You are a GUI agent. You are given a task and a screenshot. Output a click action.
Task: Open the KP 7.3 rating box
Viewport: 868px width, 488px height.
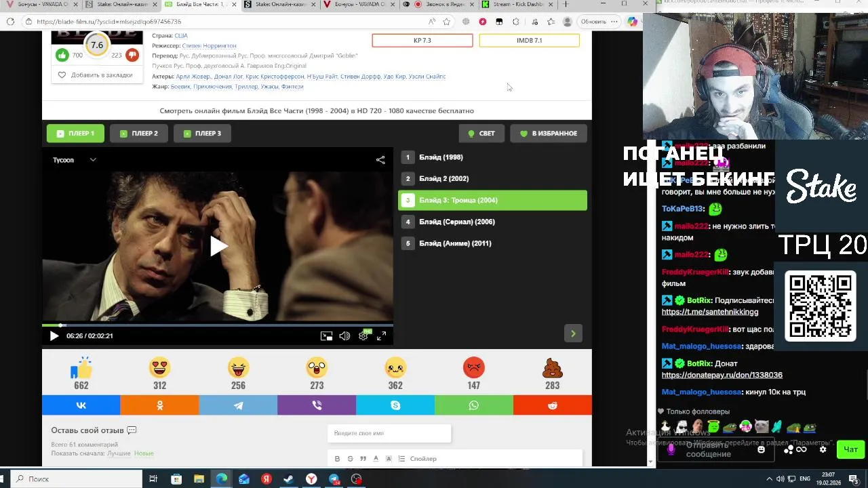[422, 41]
